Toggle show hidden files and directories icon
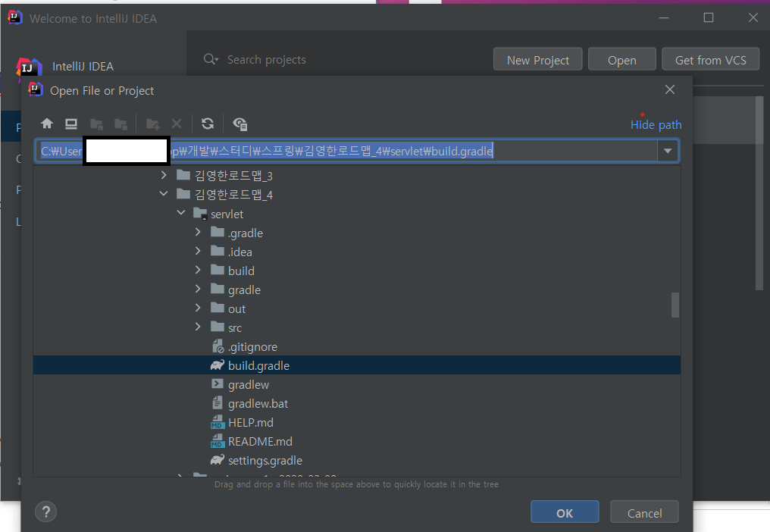 [x=240, y=124]
